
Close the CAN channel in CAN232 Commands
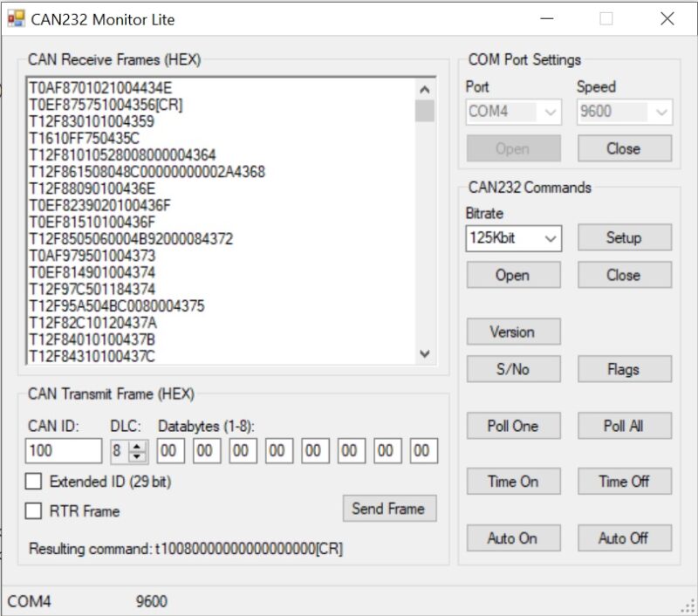pos(625,275)
